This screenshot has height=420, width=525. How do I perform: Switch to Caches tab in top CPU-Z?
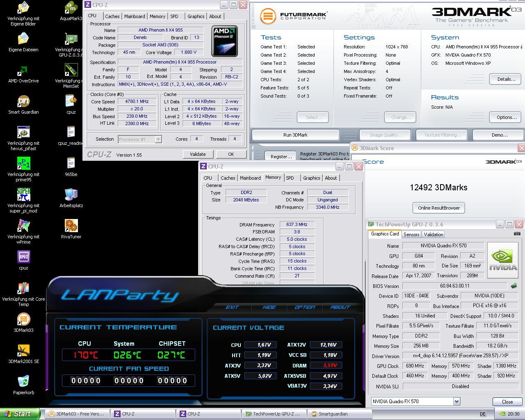[112, 16]
